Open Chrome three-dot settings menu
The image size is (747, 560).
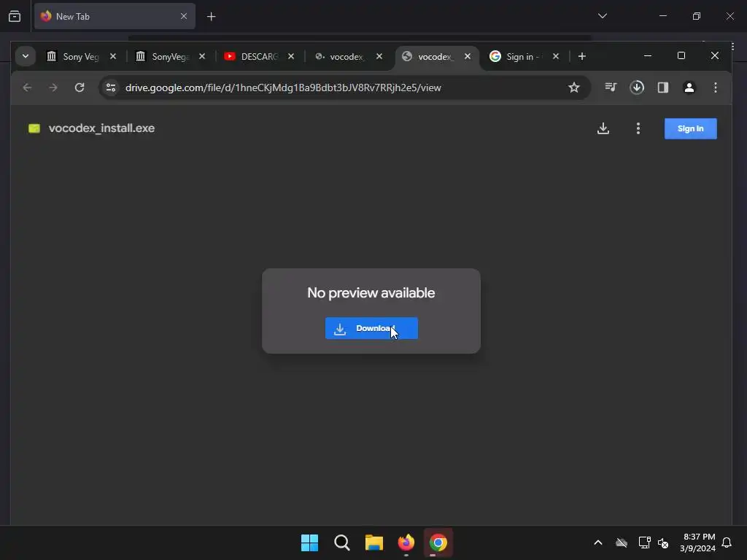(715, 87)
